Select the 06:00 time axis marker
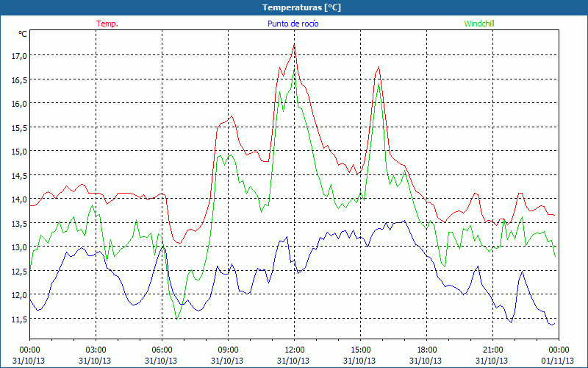The height and width of the screenshot is (368, 588). (162, 350)
